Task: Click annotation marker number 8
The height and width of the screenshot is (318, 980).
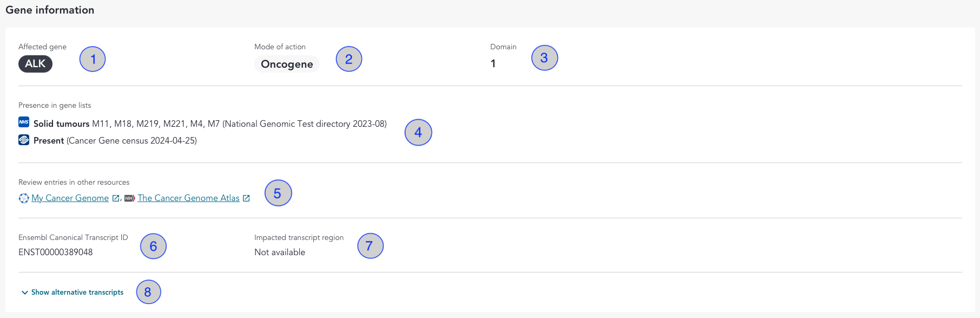Action: point(148,292)
